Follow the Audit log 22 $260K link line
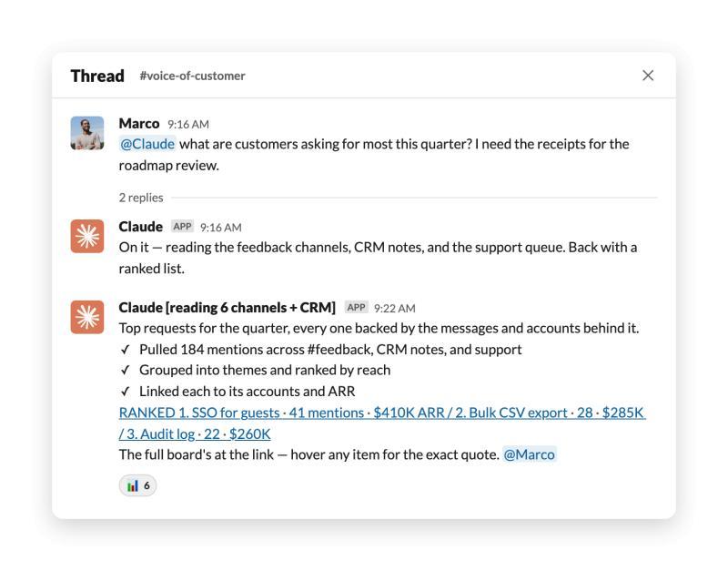This screenshot has height=571, width=728. (195, 433)
